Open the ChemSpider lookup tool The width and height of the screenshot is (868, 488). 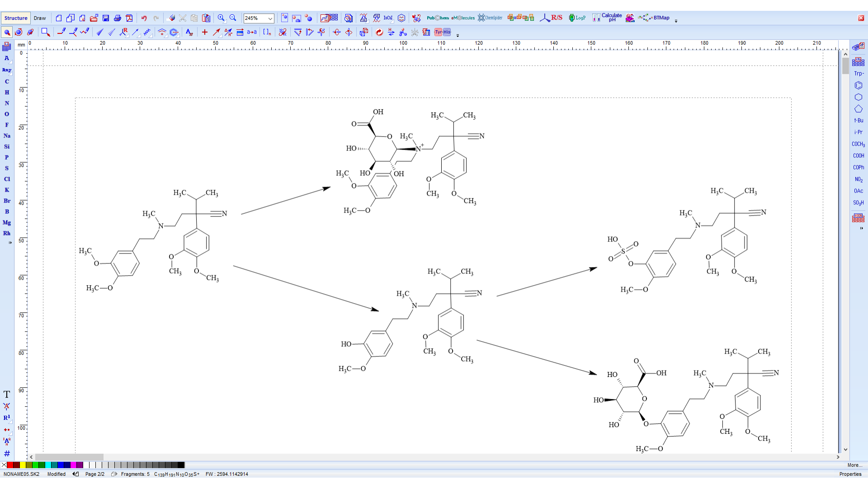pyautogui.click(x=491, y=18)
